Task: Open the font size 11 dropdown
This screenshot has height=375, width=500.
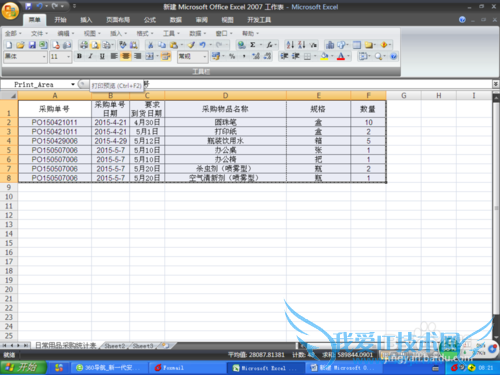Action: [68, 57]
